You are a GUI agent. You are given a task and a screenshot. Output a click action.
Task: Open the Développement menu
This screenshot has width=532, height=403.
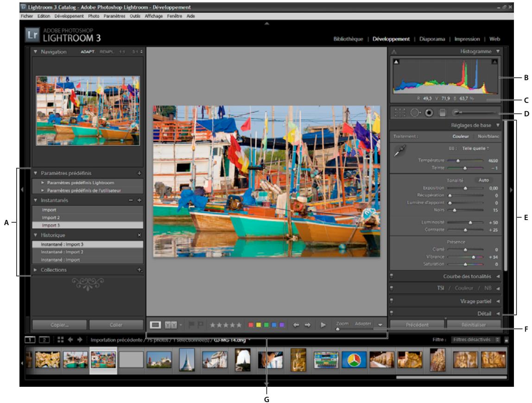click(x=69, y=16)
